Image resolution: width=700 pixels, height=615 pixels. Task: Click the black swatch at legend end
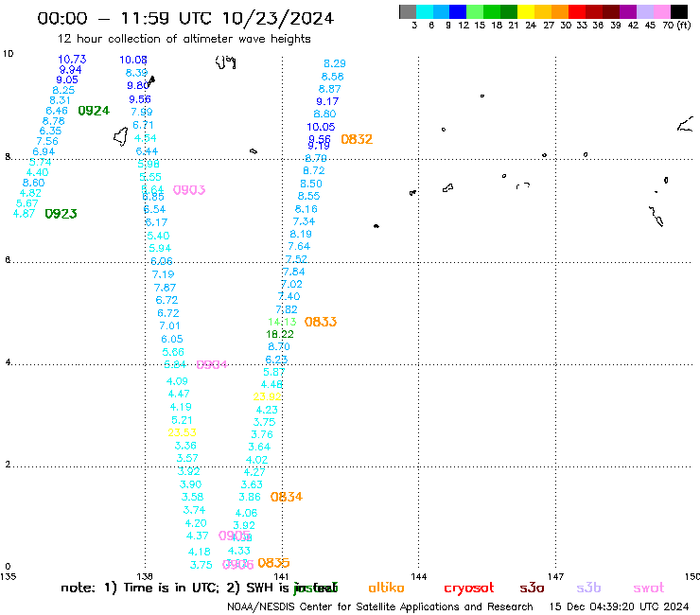(679, 11)
